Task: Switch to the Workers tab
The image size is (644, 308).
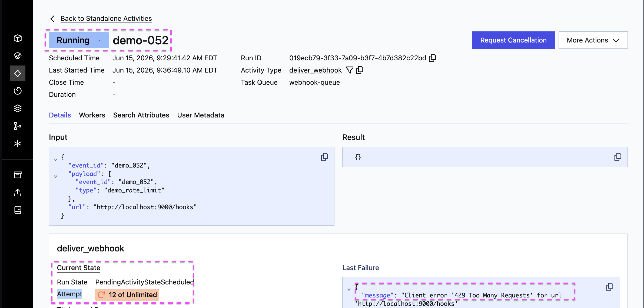Action: (x=92, y=115)
